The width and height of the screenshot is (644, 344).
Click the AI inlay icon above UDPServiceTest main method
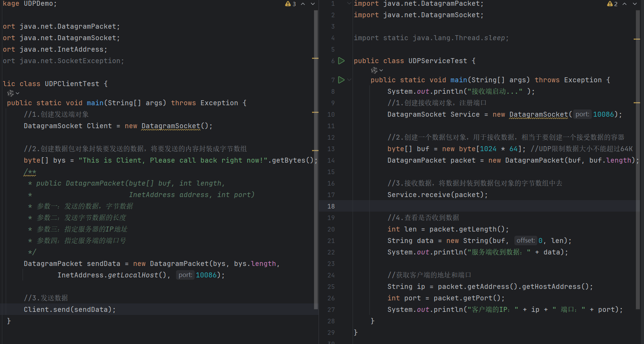tap(374, 70)
